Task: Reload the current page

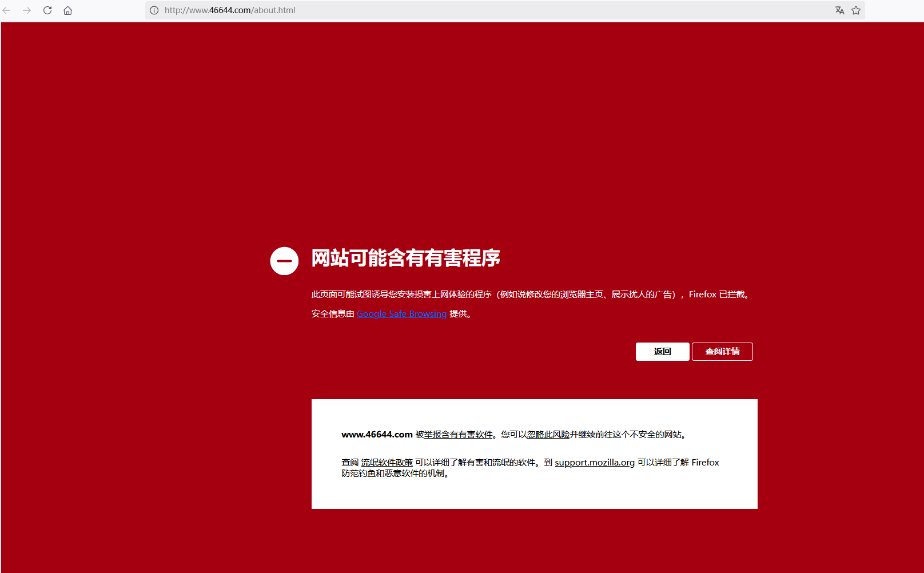Action: [47, 10]
